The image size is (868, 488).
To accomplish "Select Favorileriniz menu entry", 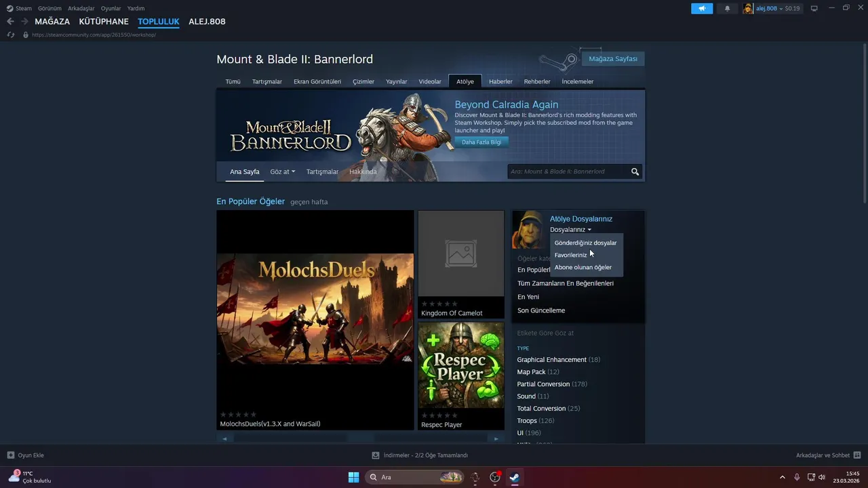I will click(x=571, y=255).
